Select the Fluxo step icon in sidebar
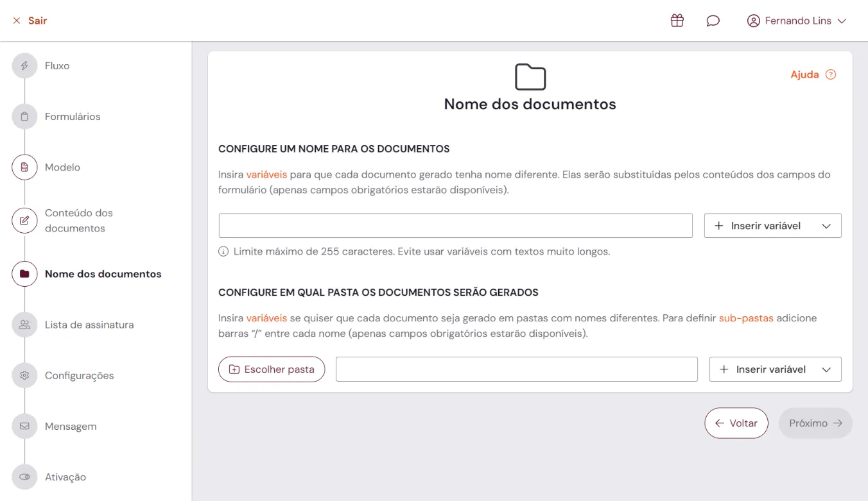Screen dimensions: 868x501 pyautogui.click(x=24, y=65)
